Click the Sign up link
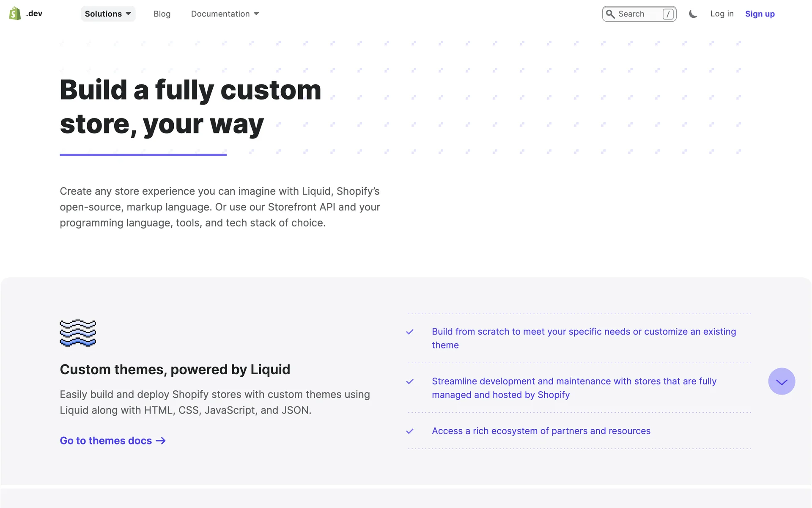The height and width of the screenshot is (508, 812). pos(760,14)
